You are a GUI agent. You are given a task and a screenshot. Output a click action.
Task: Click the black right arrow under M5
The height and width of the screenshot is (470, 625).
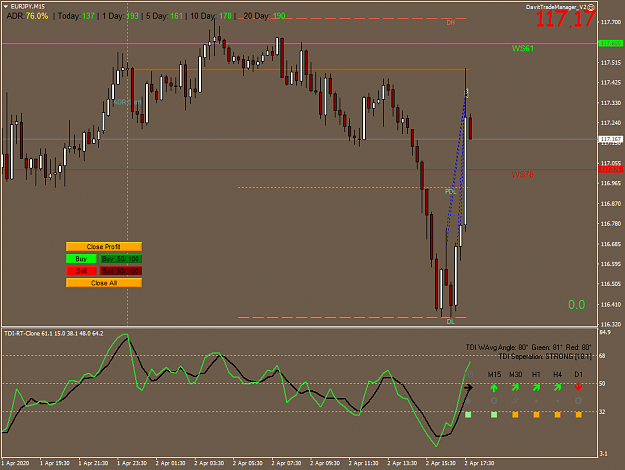468,387
